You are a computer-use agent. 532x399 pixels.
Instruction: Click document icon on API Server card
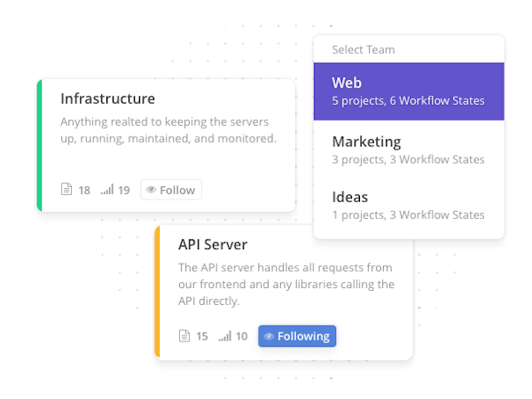click(184, 336)
